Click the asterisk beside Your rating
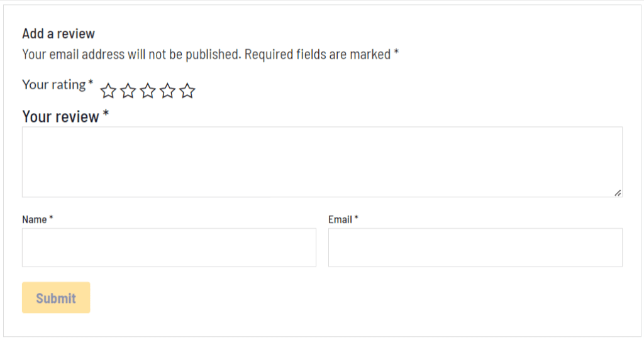 coord(91,82)
